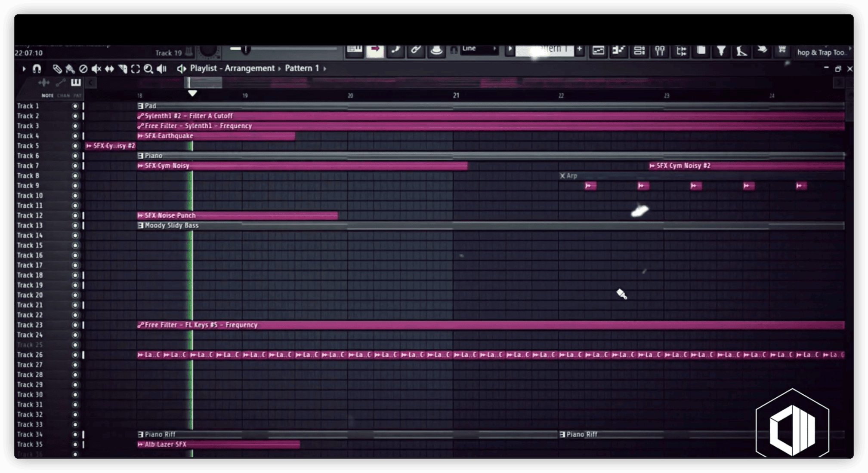
Task: Click the speaker icon before Playlist title
Action: tap(181, 69)
